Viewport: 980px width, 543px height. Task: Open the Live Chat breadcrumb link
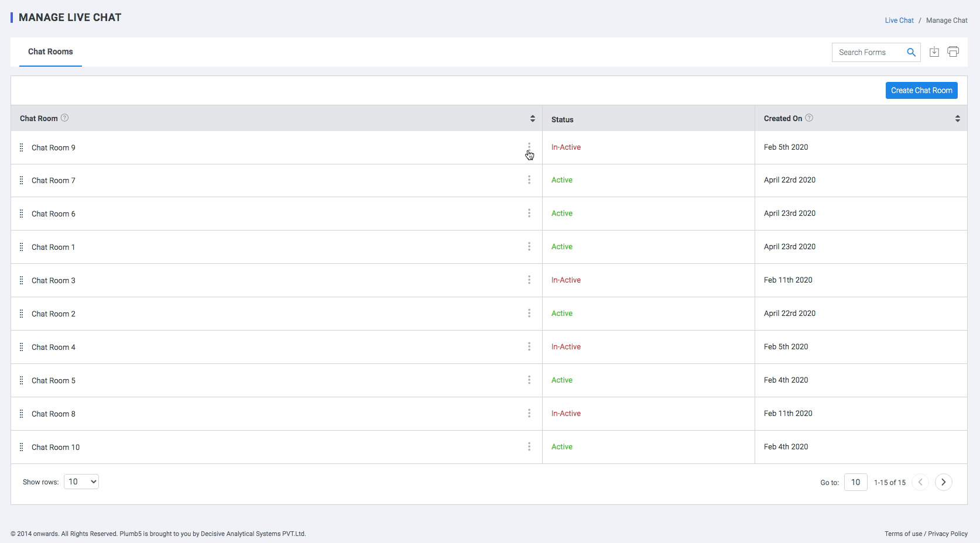point(899,20)
